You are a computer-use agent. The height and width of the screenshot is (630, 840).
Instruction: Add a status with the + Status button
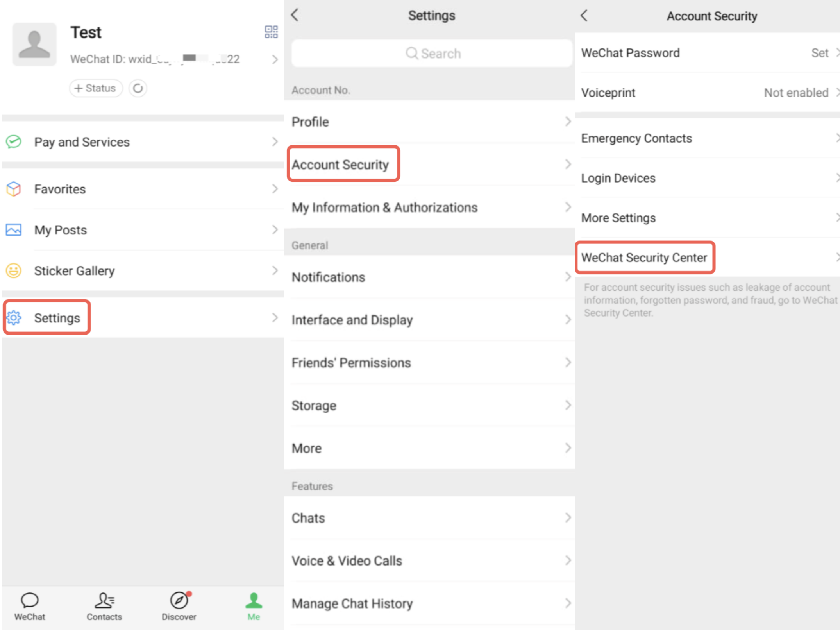tap(96, 88)
